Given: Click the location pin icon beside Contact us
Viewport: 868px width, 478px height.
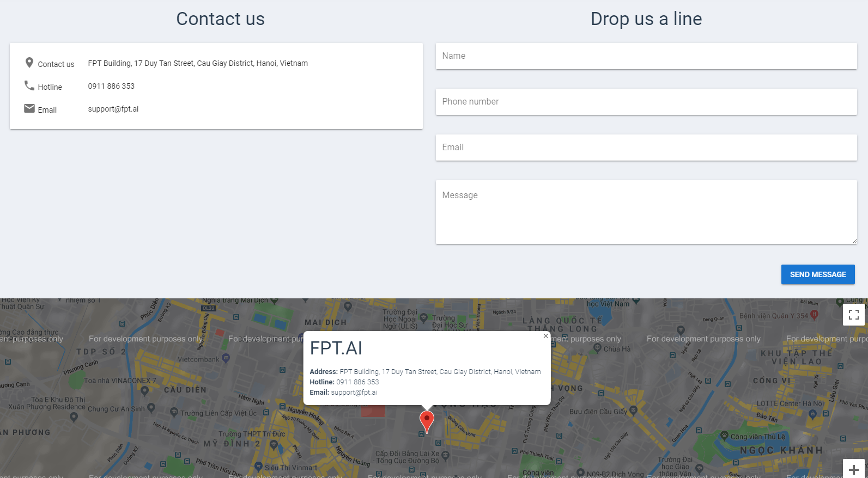Looking at the screenshot, I should pyautogui.click(x=29, y=63).
